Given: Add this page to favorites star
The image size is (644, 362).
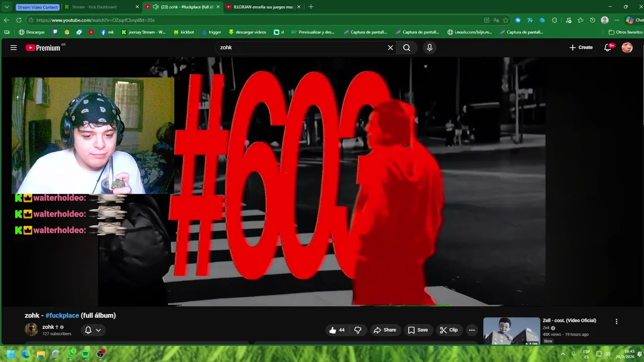Looking at the screenshot, I should pyautogui.click(x=506, y=20).
